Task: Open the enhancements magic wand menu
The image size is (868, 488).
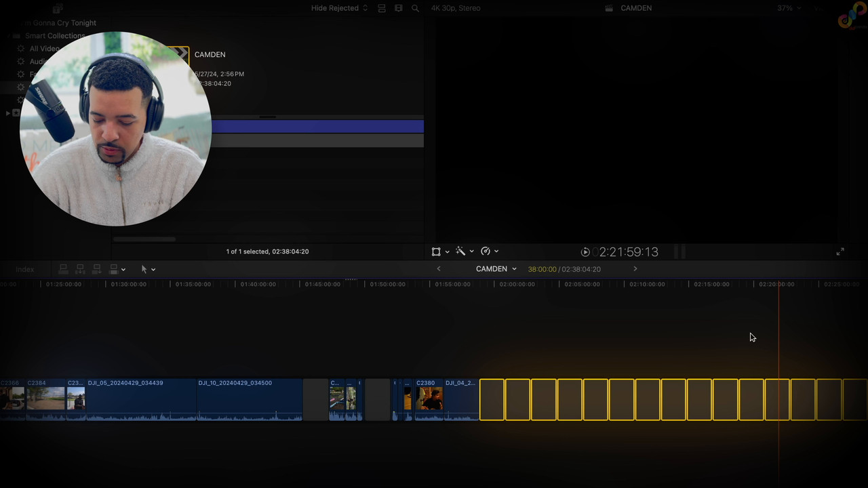Action: [460, 251]
